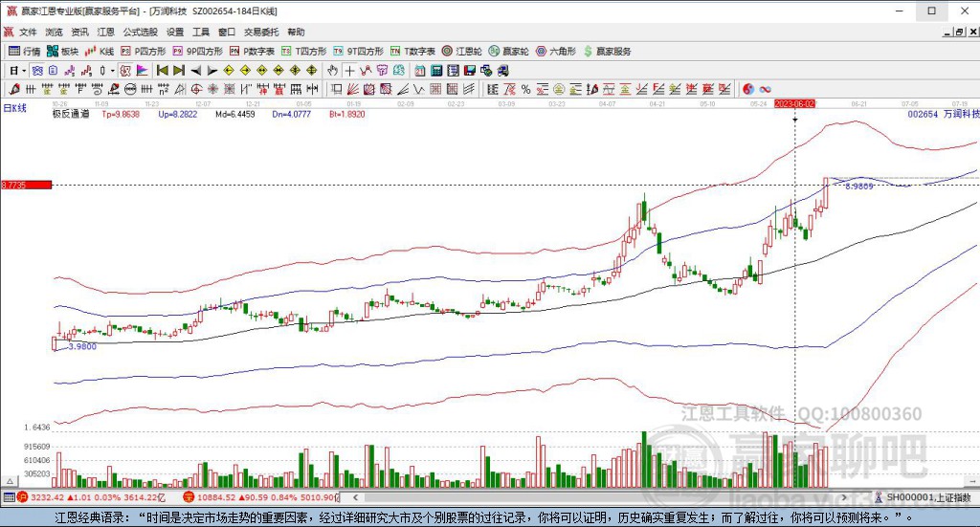
Task: Open the 浏览 menu
Action: pyautogui.click(x=54, y=32)
